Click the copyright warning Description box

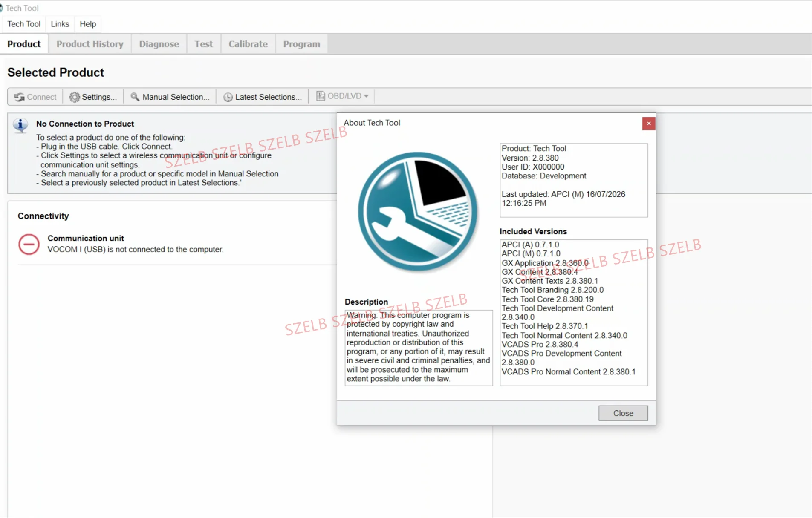pyautogui.click(x=419, y=348)
